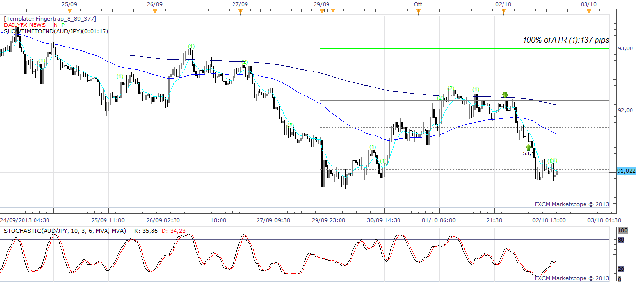Click the orange marker under 03/10
Viewport: 644px width, 282px height.
[x=588, y=11]
